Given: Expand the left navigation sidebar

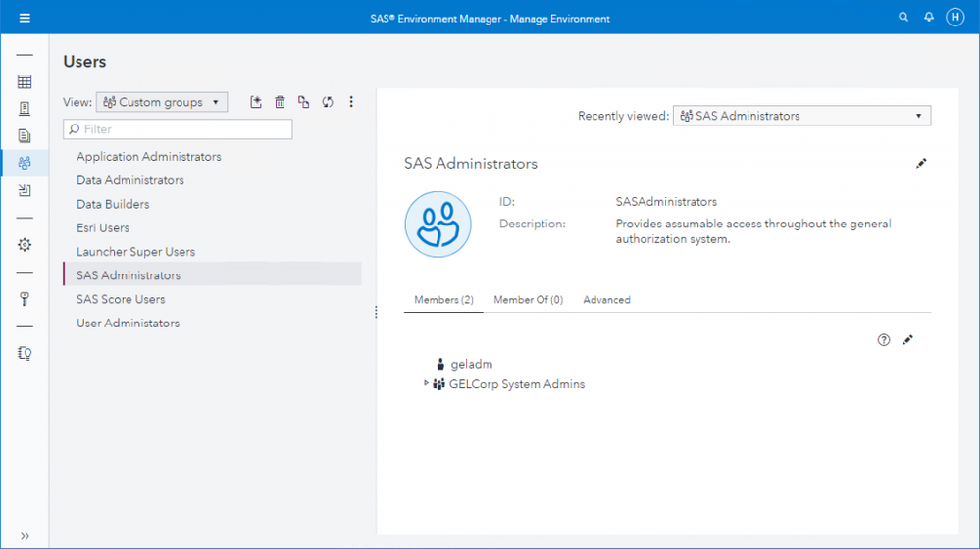Looking at the screenshot, I should tap(25, 536).
